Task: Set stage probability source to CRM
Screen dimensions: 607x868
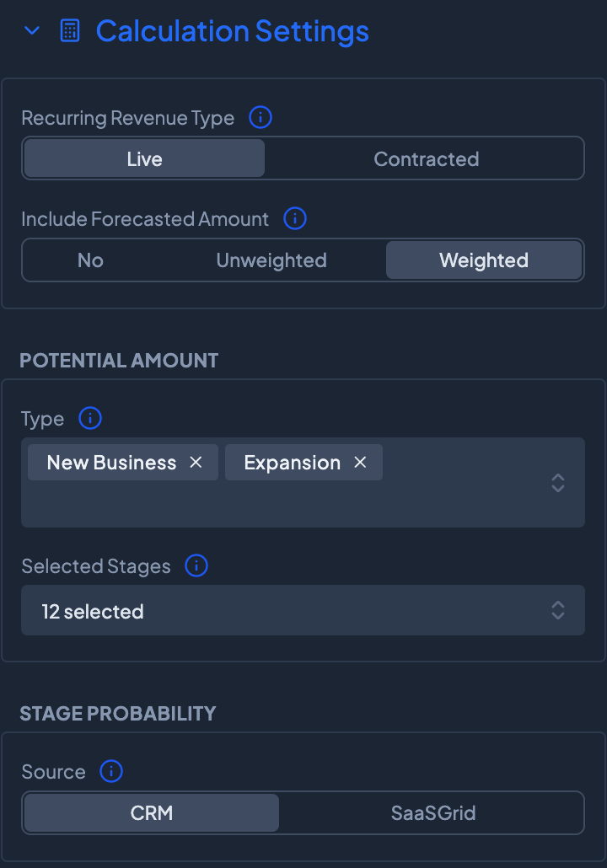Action: [152, 813]
